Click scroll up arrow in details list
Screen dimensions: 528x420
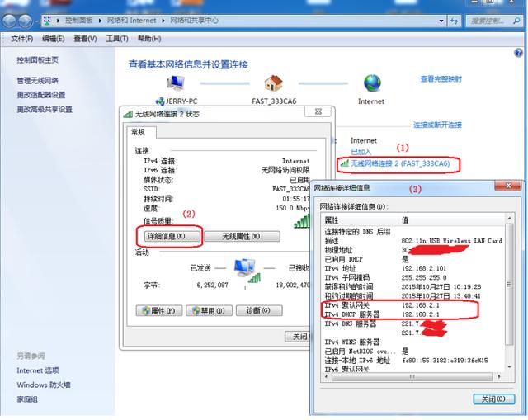[510, 219]
